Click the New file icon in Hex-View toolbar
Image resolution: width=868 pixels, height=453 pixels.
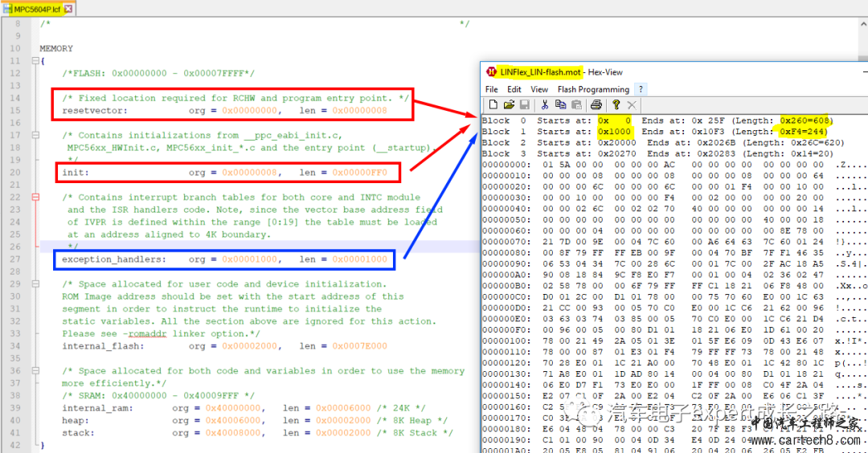click(x=493, y=104)
